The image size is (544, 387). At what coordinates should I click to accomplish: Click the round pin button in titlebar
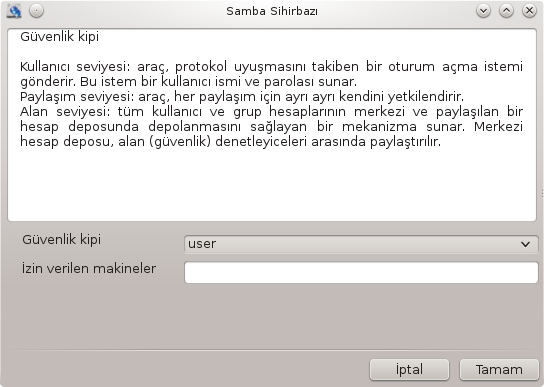pyautogui.click(x=36, y=11)
